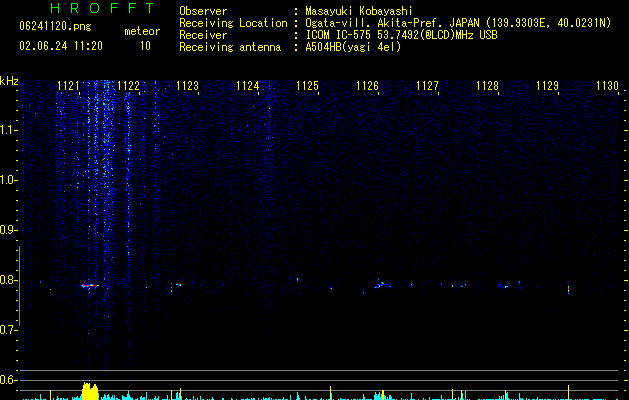Click the 1124 time axis label

[x=248, y=86]
